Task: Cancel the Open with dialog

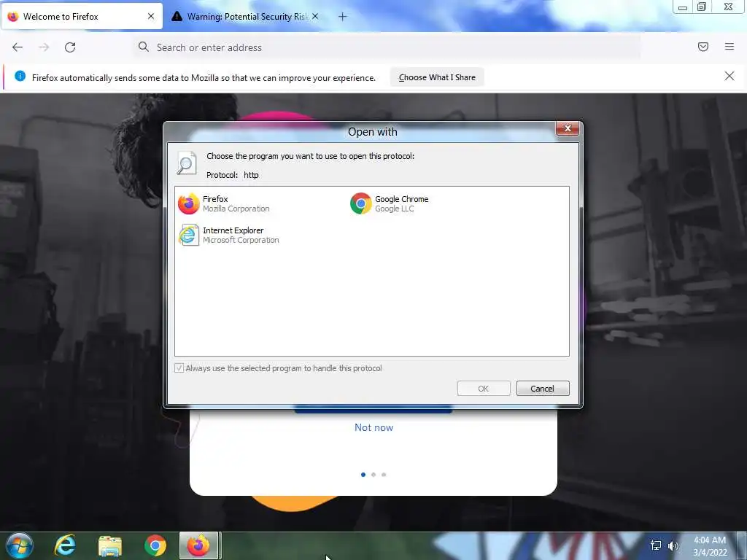Action: 543,389
